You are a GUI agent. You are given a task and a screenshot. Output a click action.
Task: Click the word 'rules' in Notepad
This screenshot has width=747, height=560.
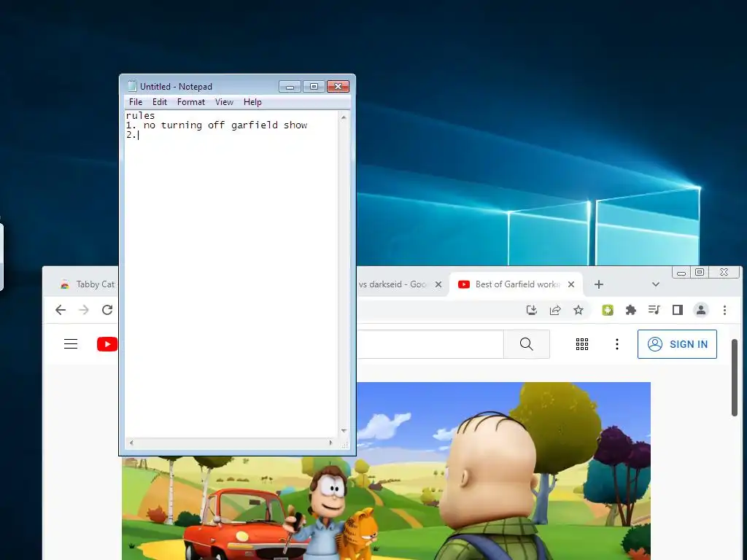140,116
